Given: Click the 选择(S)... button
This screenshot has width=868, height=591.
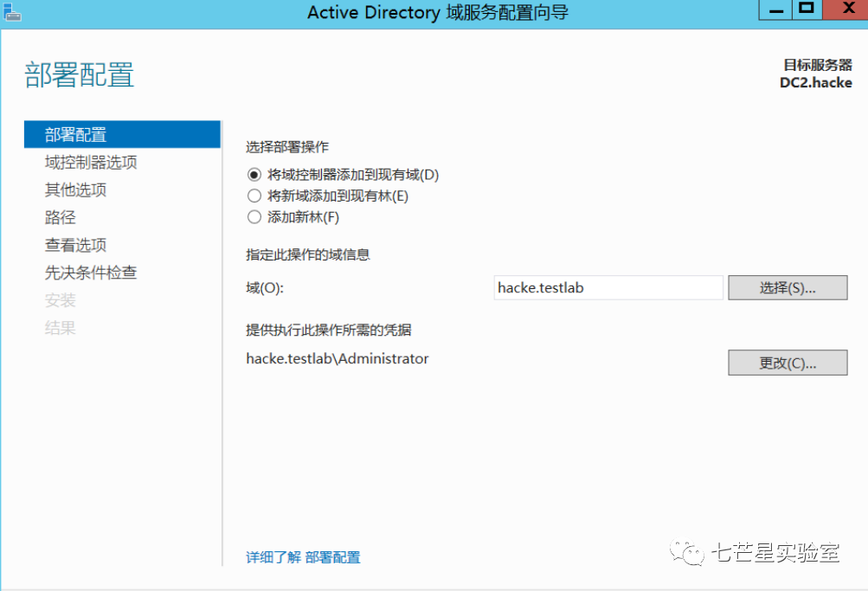Looking at the screenshot, I should coord(788,288).
